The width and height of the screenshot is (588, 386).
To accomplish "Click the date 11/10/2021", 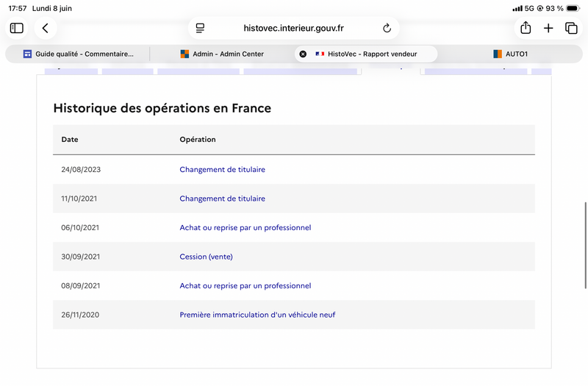I will click(x=79, y=199).
